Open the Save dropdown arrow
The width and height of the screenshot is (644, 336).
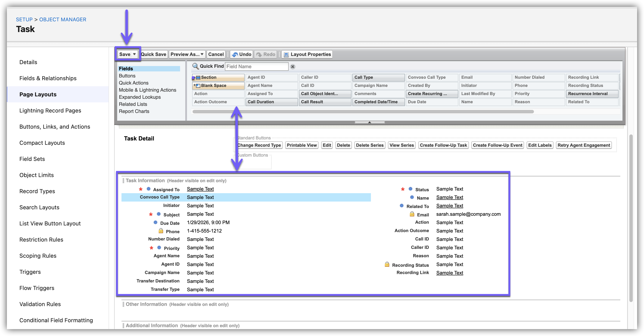click(x=134, y=54)
